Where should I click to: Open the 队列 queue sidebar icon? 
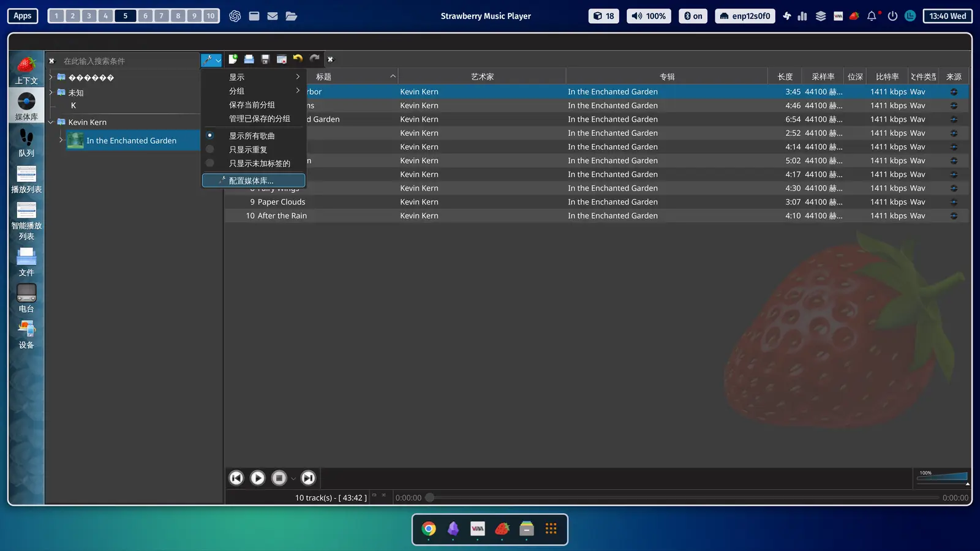pyautogui.click(x=26, y=143)
